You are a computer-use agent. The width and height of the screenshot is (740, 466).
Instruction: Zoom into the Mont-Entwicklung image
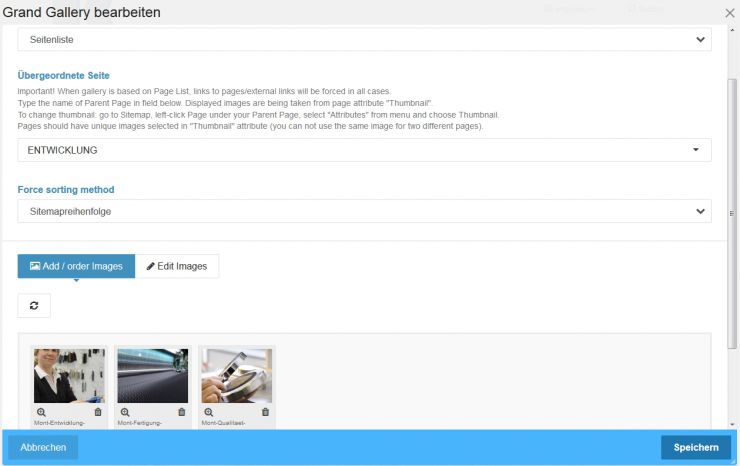coord(41,412)
